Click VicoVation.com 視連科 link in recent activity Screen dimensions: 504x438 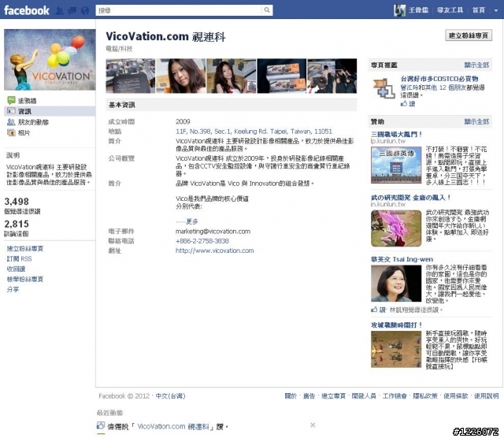click(173, 427)
